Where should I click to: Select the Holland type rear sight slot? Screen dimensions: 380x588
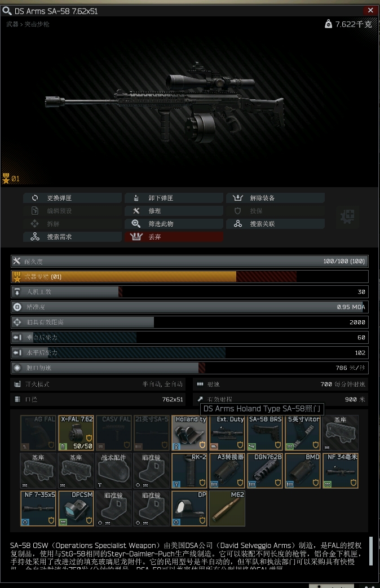point(189,433)
